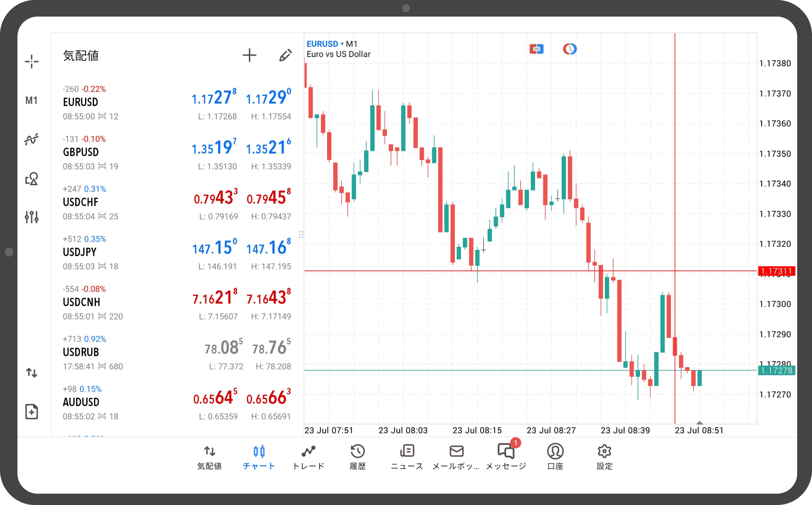Open the 設定 settings tab
The height and width of the screenshot is (505, 812).
(x=604, y=457)
